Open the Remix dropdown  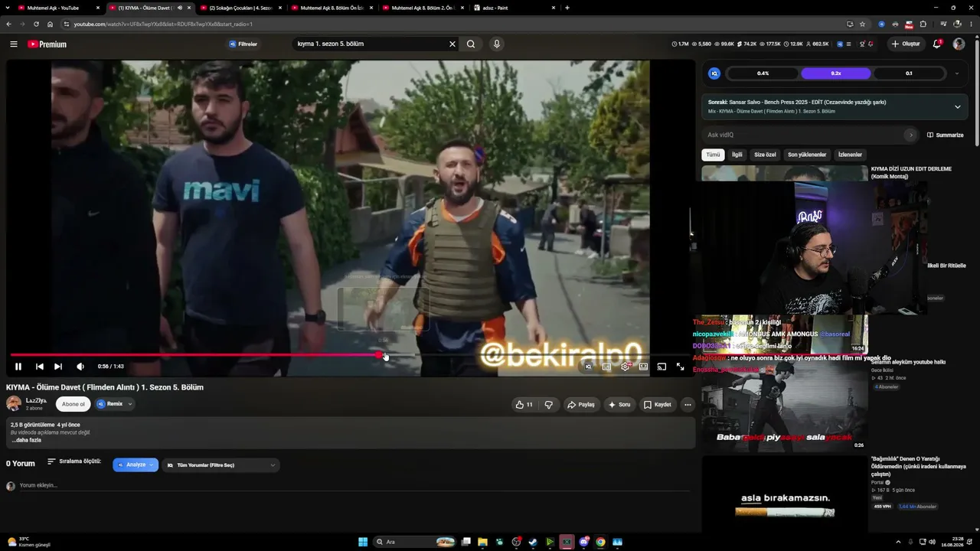114,404
